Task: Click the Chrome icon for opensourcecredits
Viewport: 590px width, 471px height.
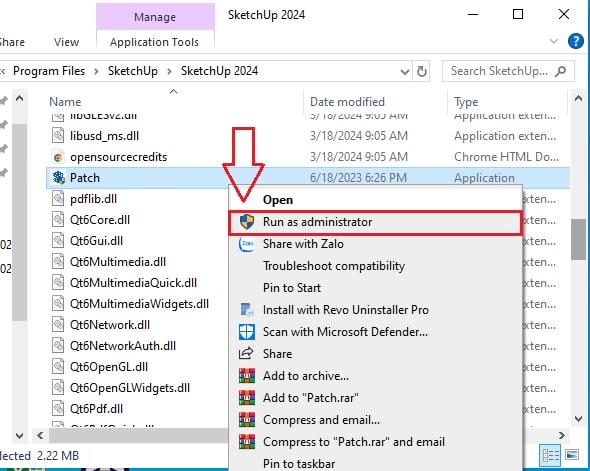Action: 58,157
